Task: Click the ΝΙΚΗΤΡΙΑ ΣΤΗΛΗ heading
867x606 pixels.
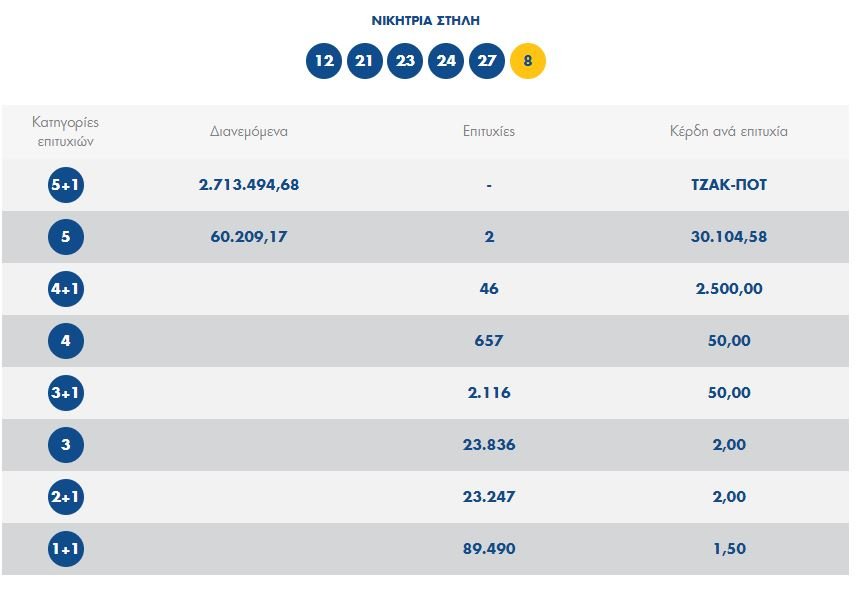Action: coord(426,20)
